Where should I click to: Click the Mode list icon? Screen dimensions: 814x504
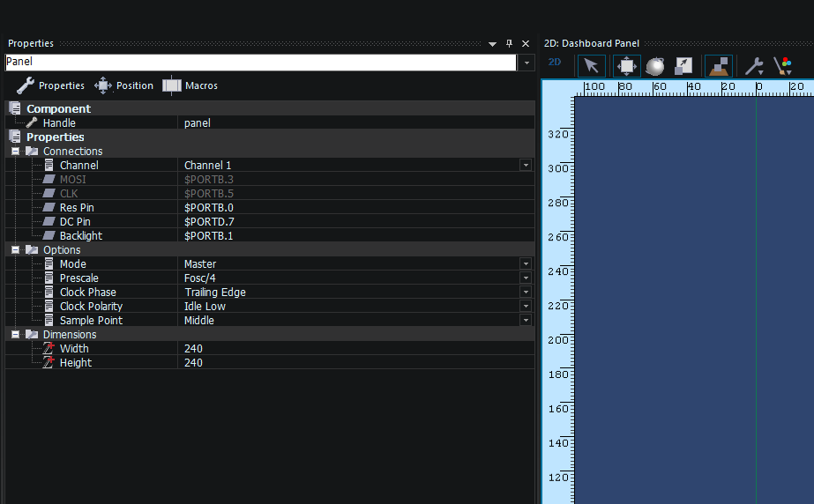[x=49, y=263]
